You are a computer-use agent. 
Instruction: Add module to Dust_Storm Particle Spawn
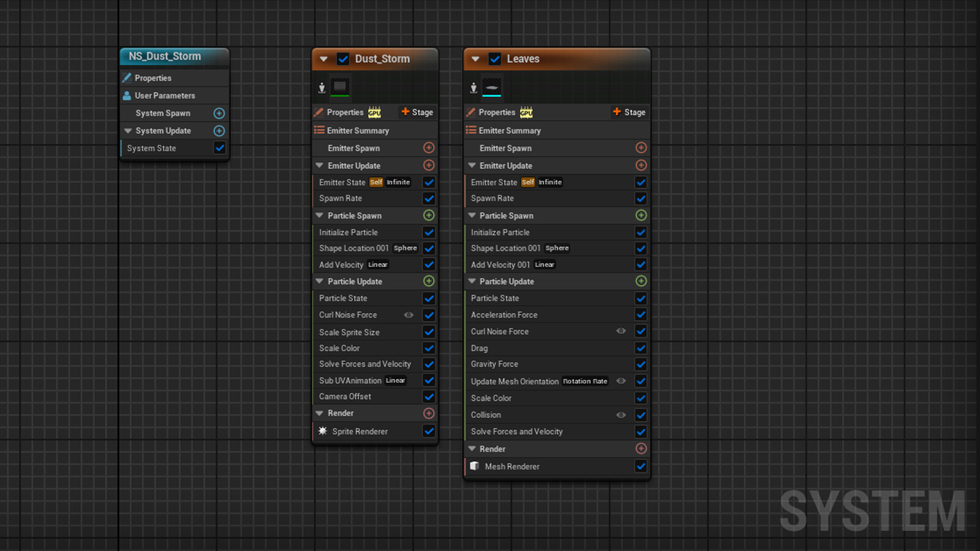(x=429, y=215)
